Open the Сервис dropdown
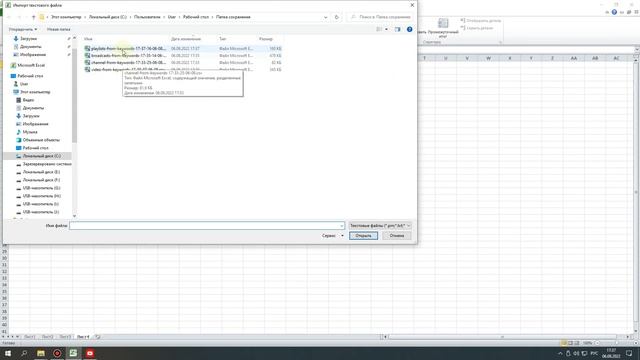Viewport: 640px width, 360px height. [333, 236]
